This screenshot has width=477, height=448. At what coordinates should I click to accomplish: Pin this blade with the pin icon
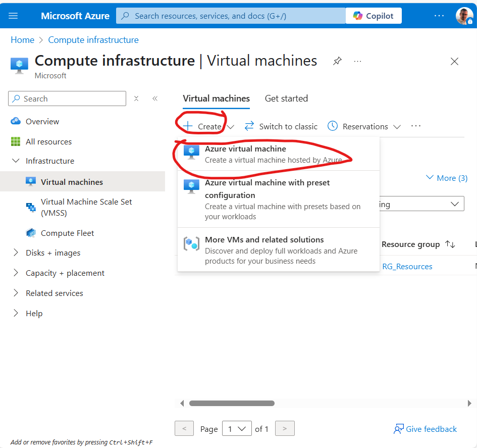pos(337,61)
